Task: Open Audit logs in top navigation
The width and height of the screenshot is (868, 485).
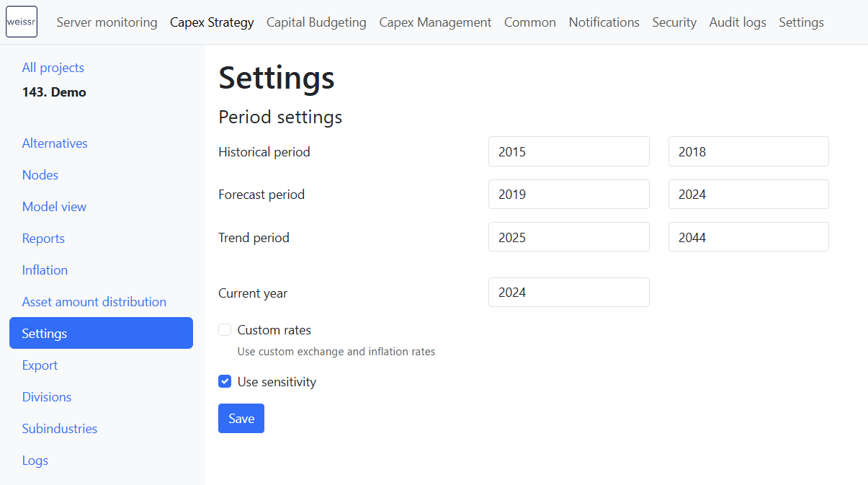Action: click(x=738, y=22)
